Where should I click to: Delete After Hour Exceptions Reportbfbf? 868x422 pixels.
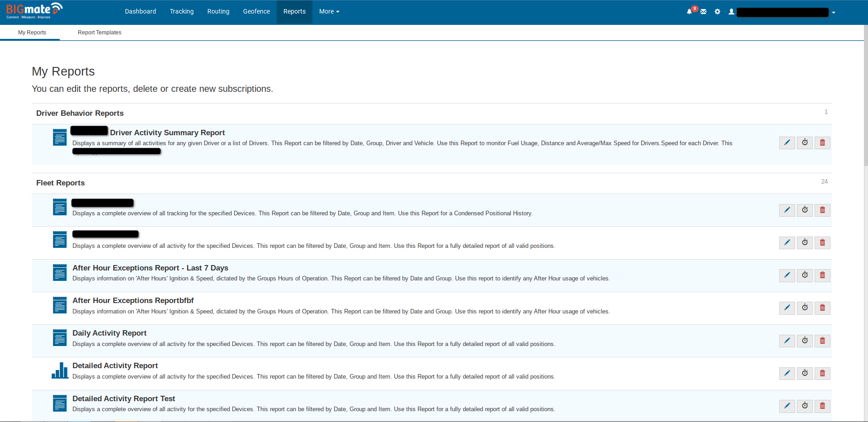point(822,308)
